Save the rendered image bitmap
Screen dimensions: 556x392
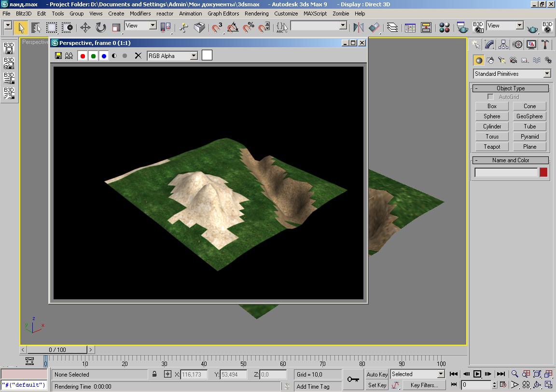tap(58, 56)
